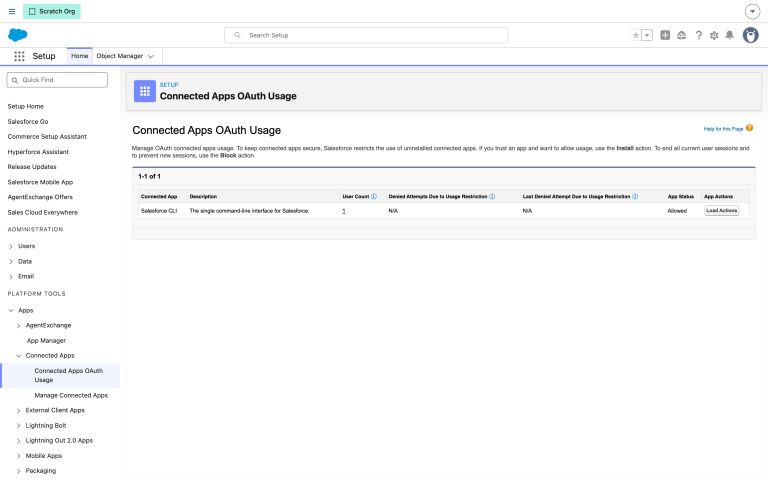
Task: Focus the Quick Find box
Action: (x=57, y=80)
